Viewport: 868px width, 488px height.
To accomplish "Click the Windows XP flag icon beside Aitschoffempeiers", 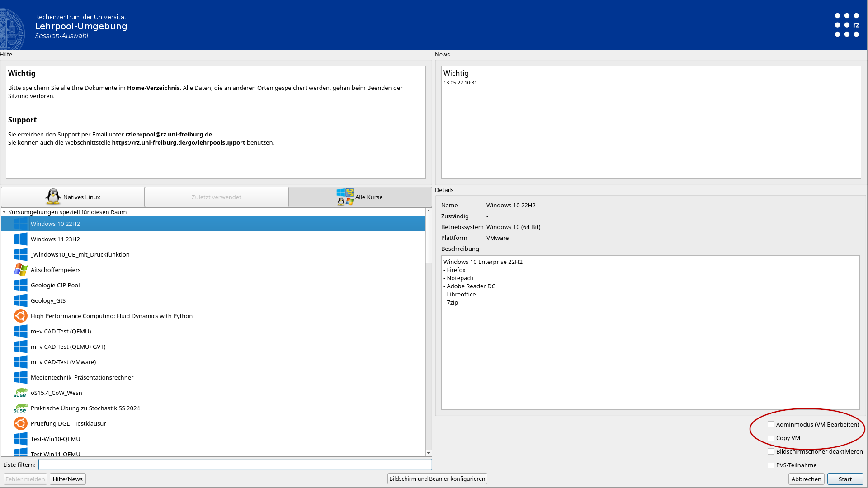I will click(21, 270).
